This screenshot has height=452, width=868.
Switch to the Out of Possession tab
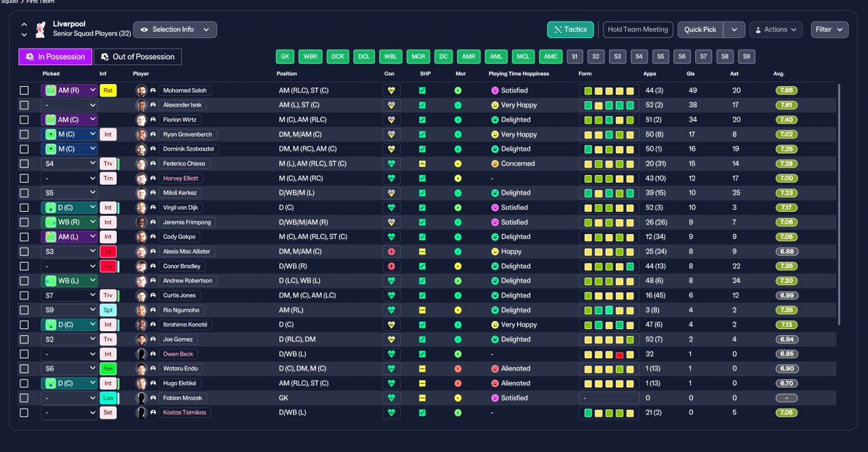pos(138,56)
